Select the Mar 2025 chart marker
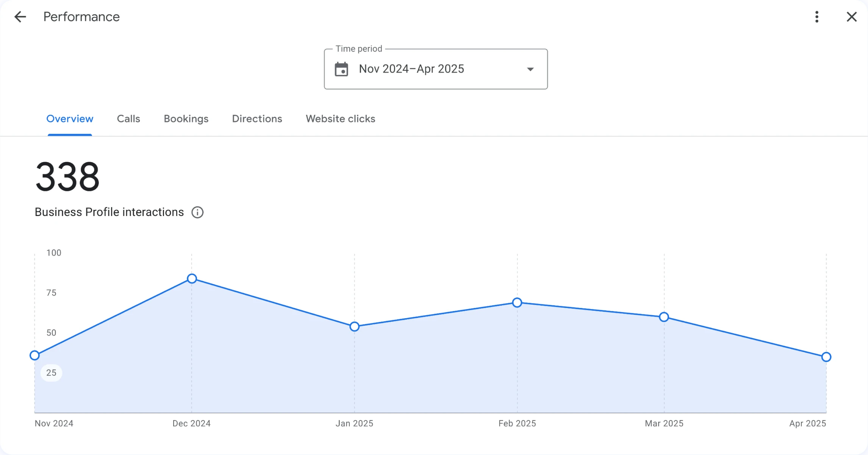 point(664,317)
